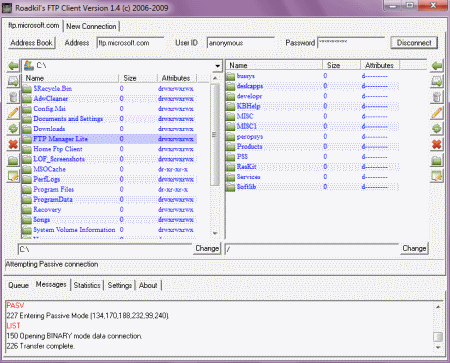Click the application icon in the title bar
450x363 pixels.
click(7, 8)
